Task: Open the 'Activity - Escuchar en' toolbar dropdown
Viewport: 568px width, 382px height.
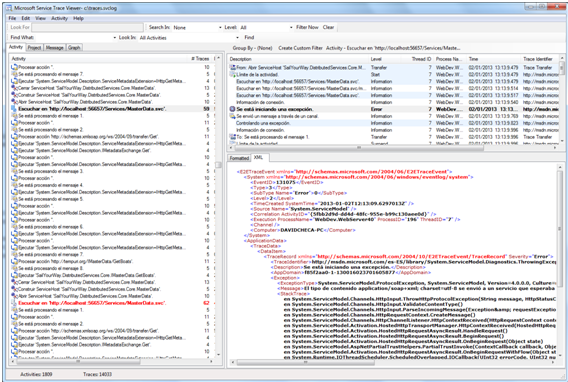Action: 393,48
